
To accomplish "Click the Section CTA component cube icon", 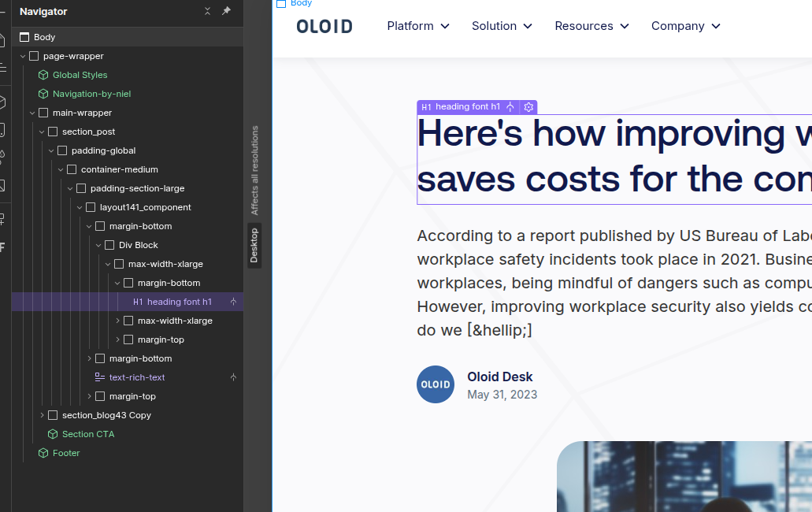I will (x=53, y=434).
